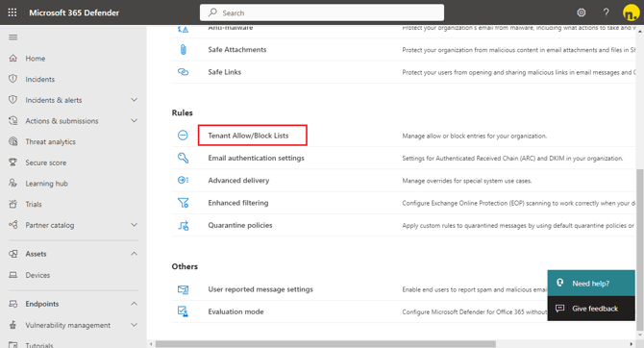Click the horizontal scrollbar thumb
This screenshot has height=348, width=644.
pyautogui.click(x=325, y=344)
